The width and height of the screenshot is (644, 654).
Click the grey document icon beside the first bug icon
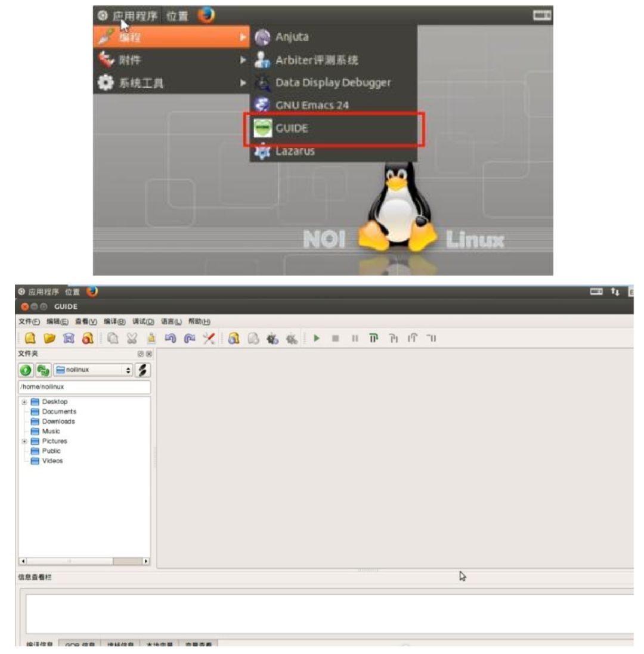coord(253,338)
